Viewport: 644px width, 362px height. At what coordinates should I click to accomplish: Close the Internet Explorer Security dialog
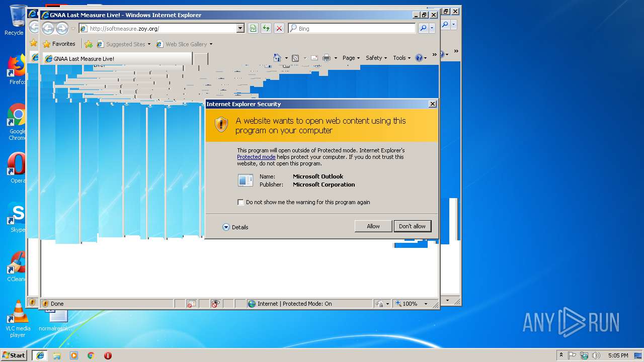pos(432,104)
